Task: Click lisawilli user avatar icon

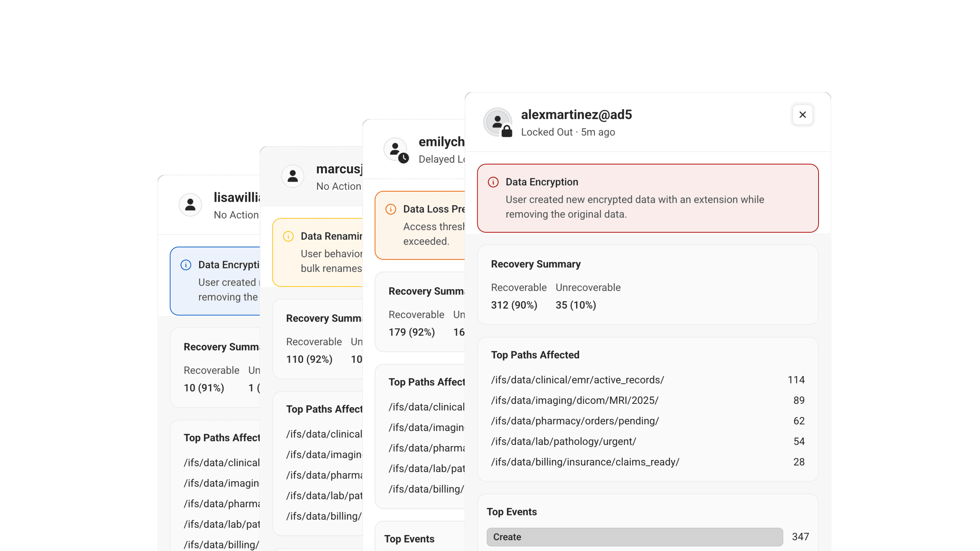Action: [x=190, y=205]
